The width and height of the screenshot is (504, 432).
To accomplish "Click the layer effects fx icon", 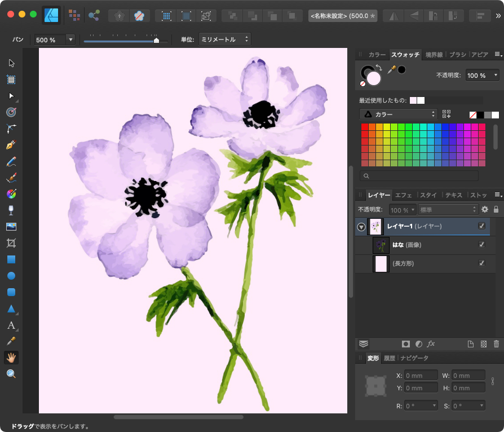I will [x=431, y=343].
